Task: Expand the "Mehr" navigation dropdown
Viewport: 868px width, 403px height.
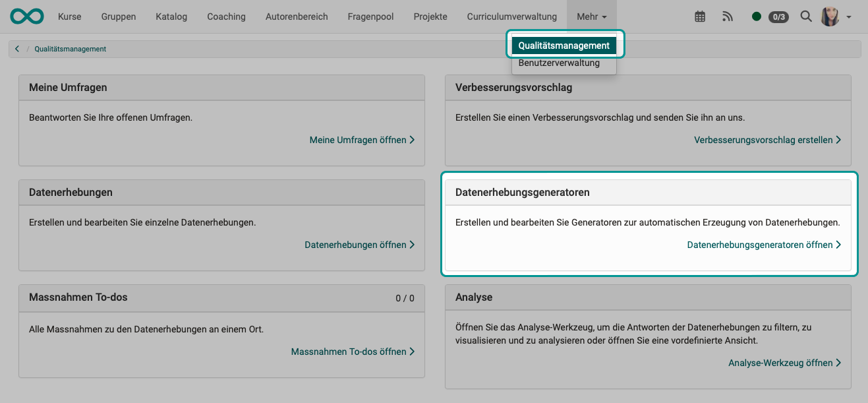Action: (591, 16)
